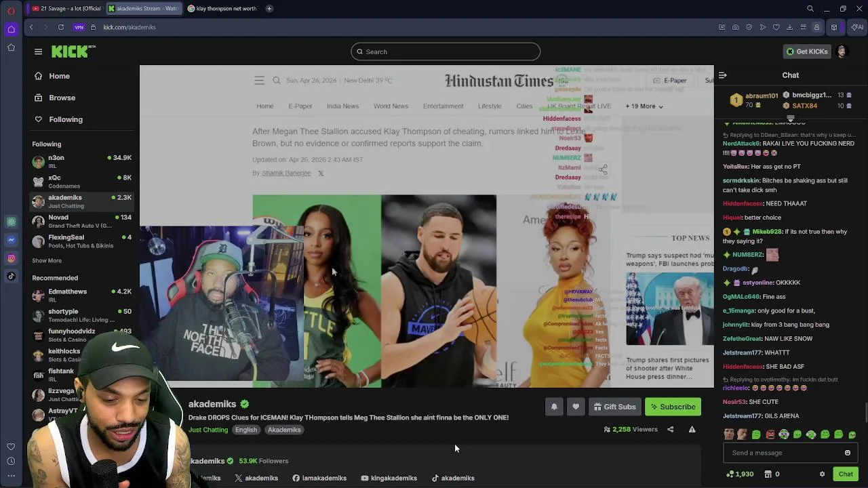Open Following in Kick sidebar
The width and height of the screenshot is (868, 488).
58,119
